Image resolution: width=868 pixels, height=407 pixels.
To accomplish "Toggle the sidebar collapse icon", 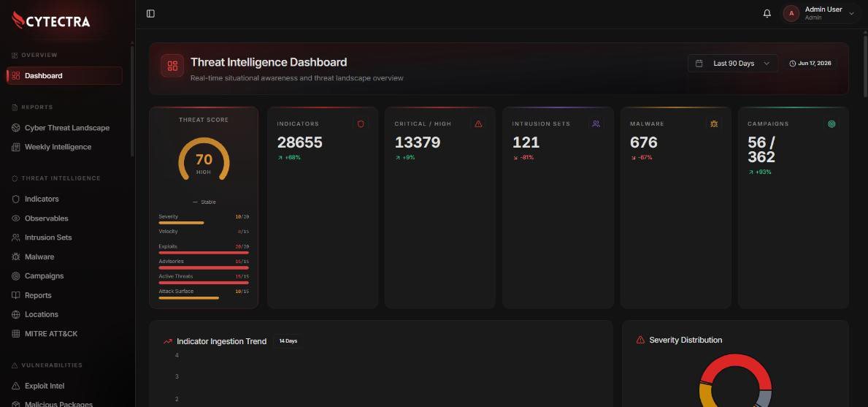I will pos(150,13).
